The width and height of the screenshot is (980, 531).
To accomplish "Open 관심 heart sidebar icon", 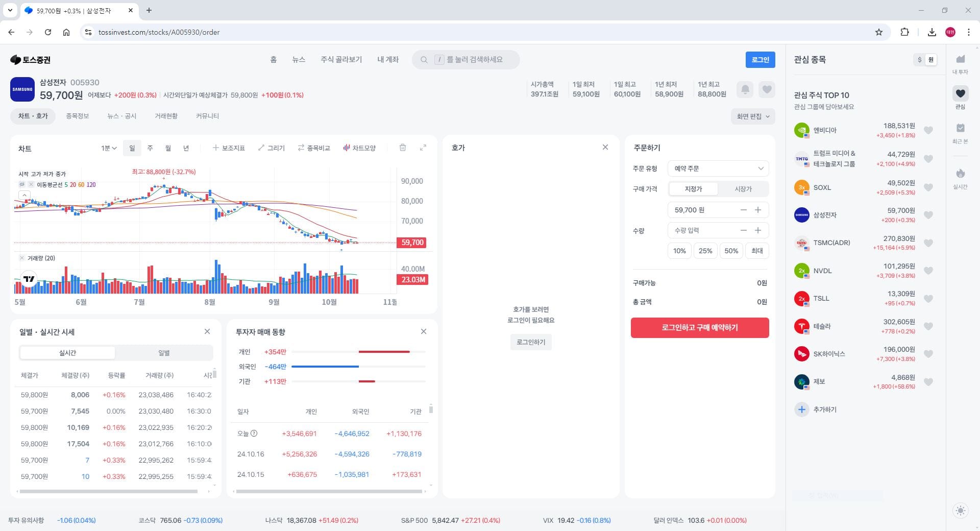I will click(960, 98).
